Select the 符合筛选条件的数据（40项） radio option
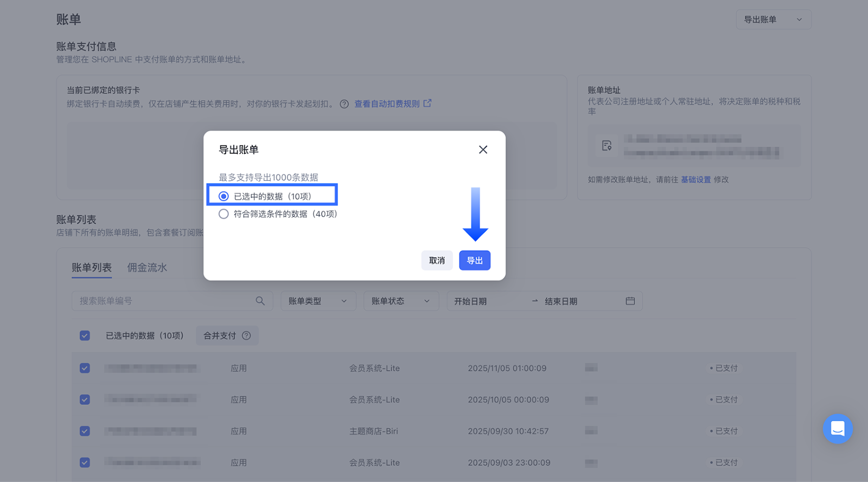The width and height of the screenshot is (868, 482). pos(224,214)
